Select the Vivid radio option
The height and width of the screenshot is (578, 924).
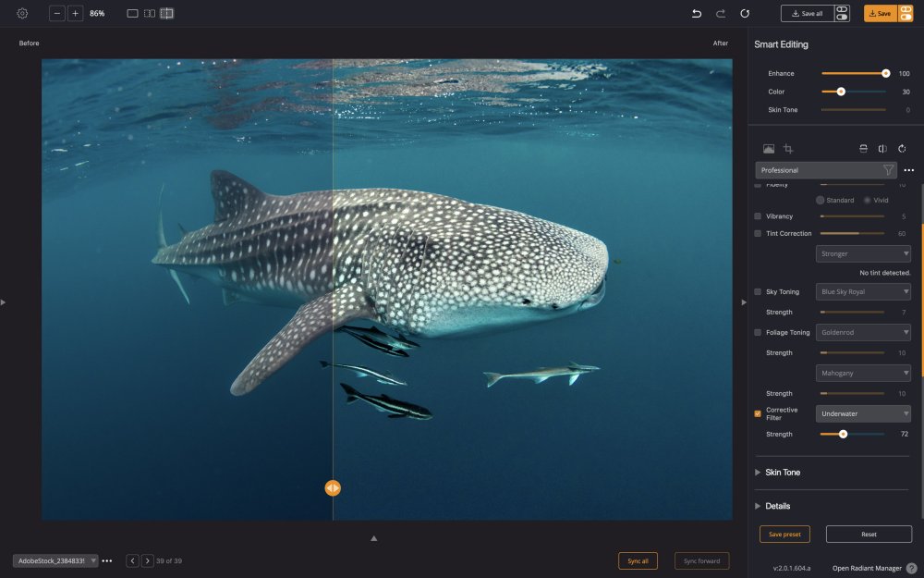[x=868, y=200]
